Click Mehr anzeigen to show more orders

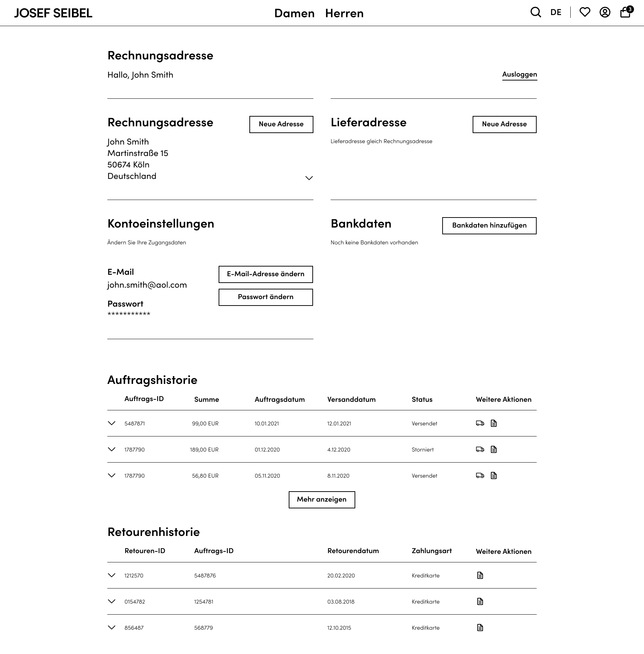[x=322, y=499]
